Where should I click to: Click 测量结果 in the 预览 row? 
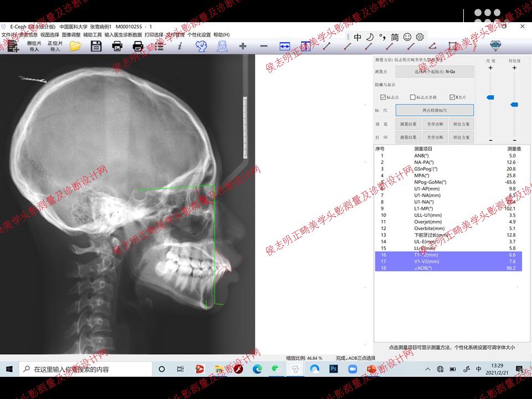pyautogui.click(x=408, y=124)
